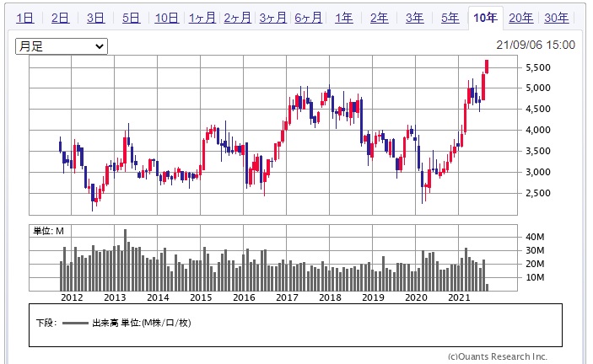The height and width of the screenshot is (364, 593).
Task: Open the 2年 chart range
Action: pyautogui.click(x=379, y=18)
